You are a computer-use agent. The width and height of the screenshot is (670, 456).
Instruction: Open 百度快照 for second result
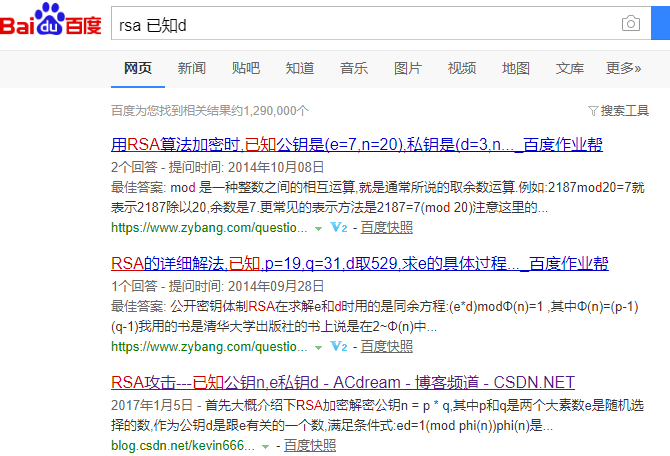pos(387,346)
